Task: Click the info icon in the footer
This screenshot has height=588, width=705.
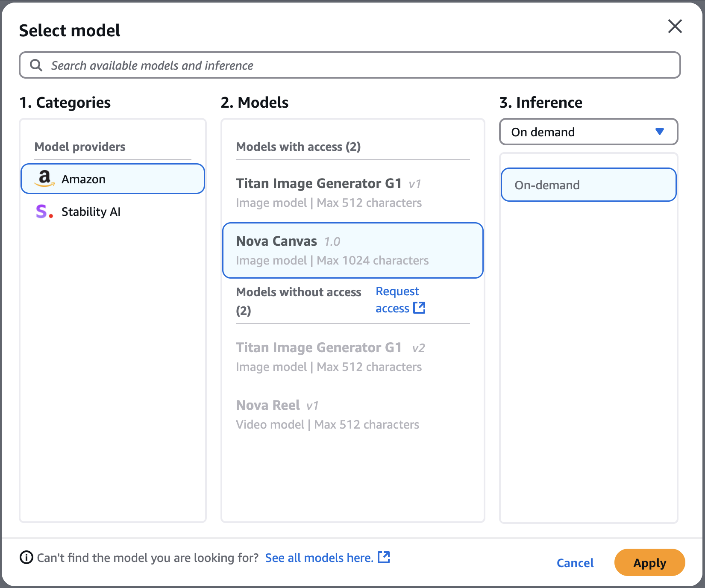Action: point(26,557)
